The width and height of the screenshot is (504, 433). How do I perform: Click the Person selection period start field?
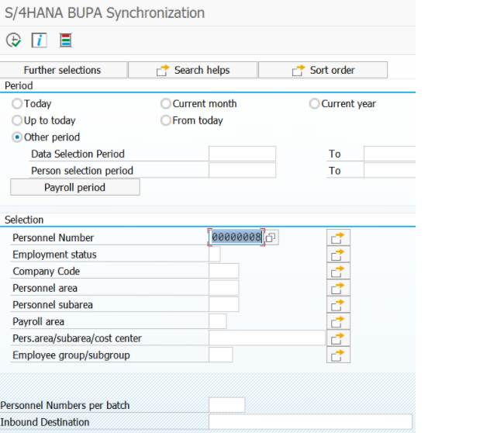click(243, 170)
